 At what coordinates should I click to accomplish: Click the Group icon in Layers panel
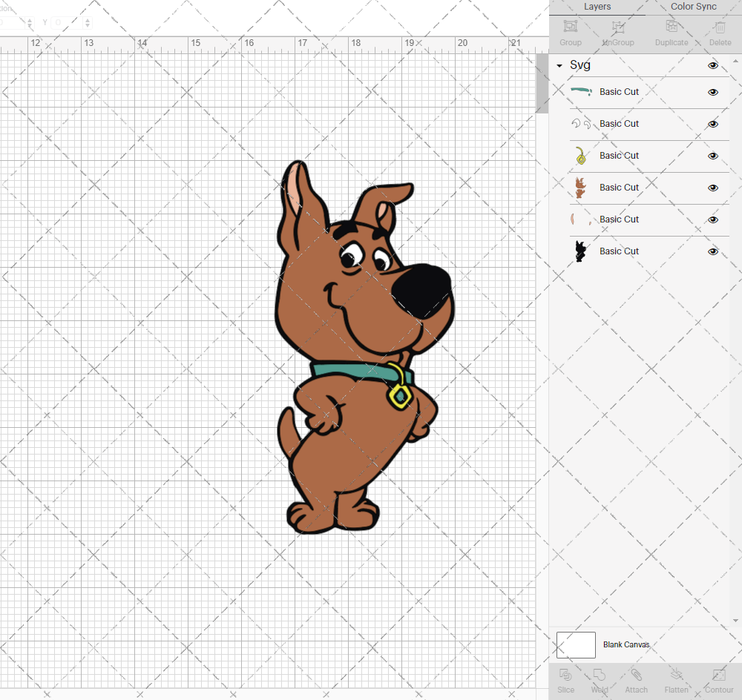[570, 31]
